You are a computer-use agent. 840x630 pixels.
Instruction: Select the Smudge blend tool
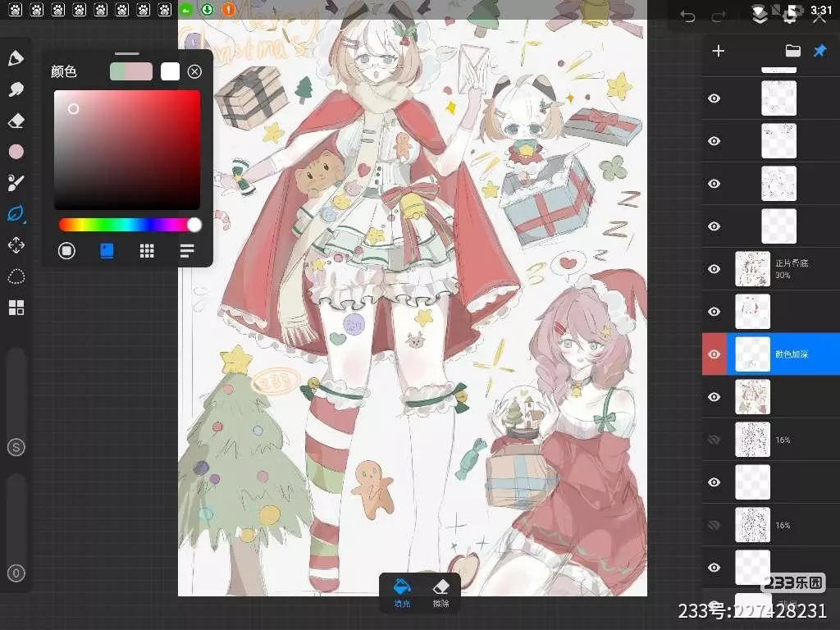pyautogui.click(x=16, y=89)
